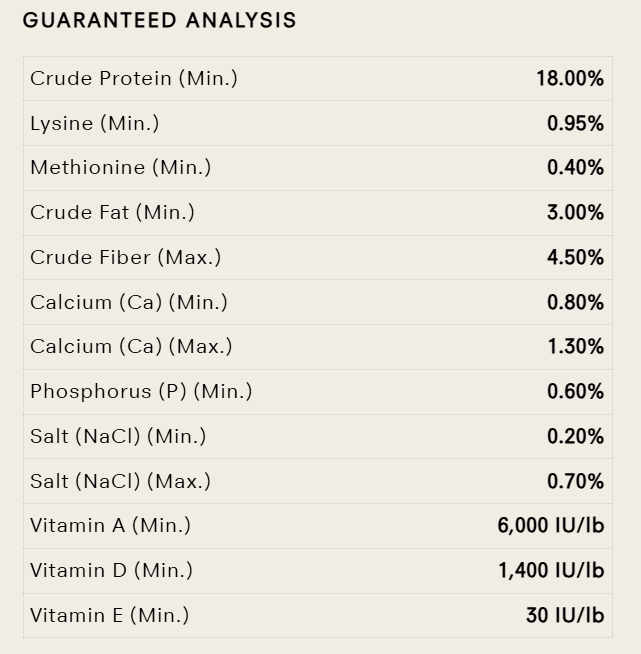The width and height of the screenshot is (641, 654).
Task: Click the Lysine (Min.) row label
Action: (95, 123)
